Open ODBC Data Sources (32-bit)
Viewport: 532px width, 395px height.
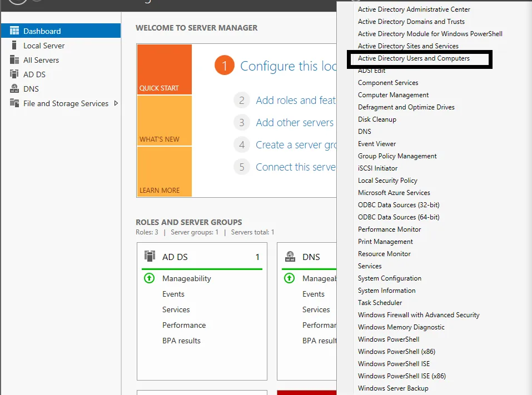[399, 205]
